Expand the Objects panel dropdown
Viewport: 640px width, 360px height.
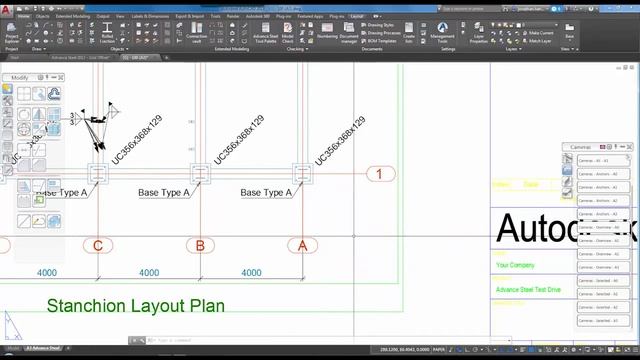pyautogui.click(x=119, y=49)
